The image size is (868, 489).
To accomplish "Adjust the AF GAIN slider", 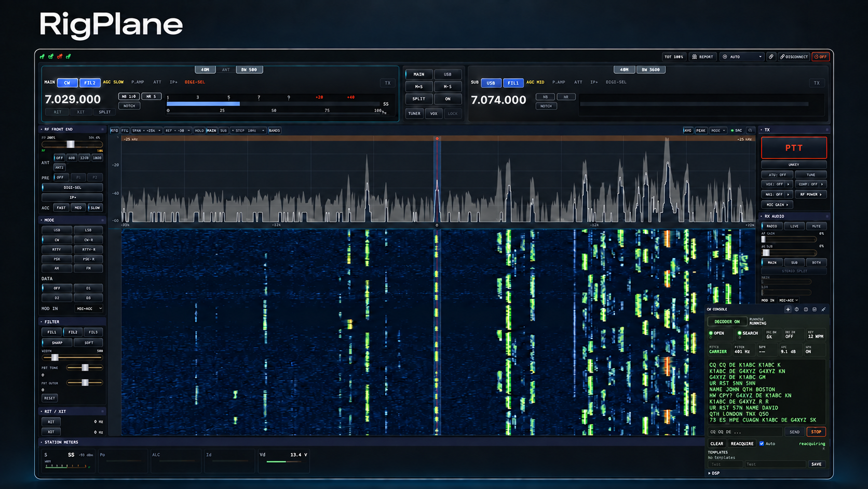I will [x=789, y=239].
